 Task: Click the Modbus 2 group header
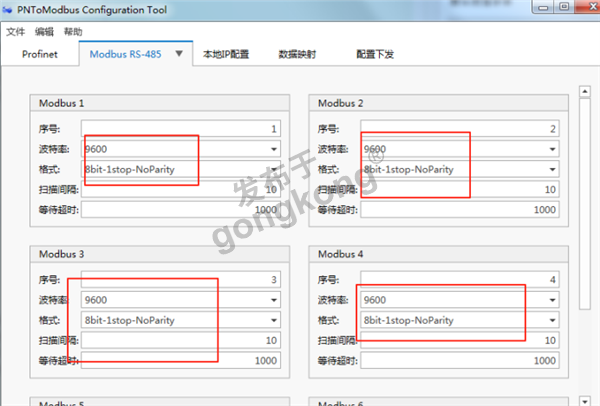click(439, 103)
